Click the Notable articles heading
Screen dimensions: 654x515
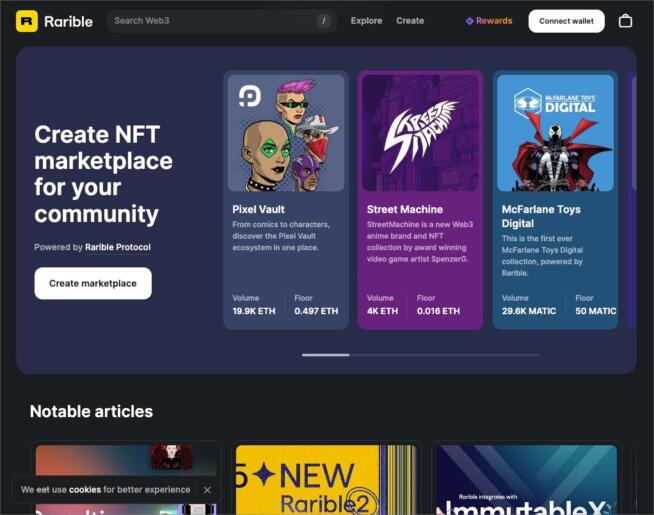pyautogui.click(x=91, y=412)
